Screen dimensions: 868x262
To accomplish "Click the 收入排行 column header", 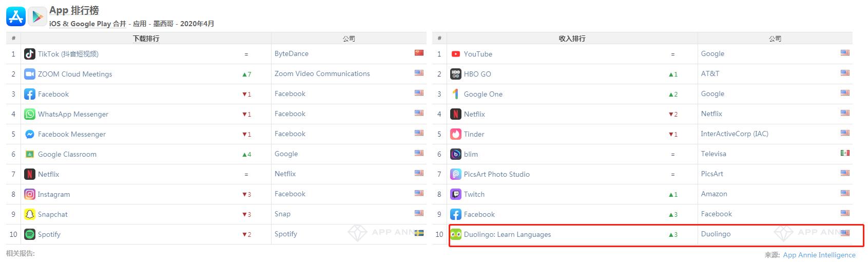I will (x=572, y=39).
